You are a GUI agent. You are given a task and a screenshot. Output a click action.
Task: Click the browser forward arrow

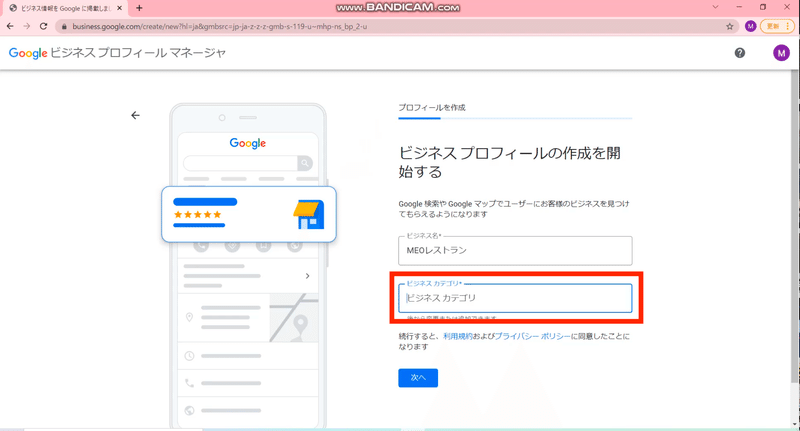tap(27, 26)
